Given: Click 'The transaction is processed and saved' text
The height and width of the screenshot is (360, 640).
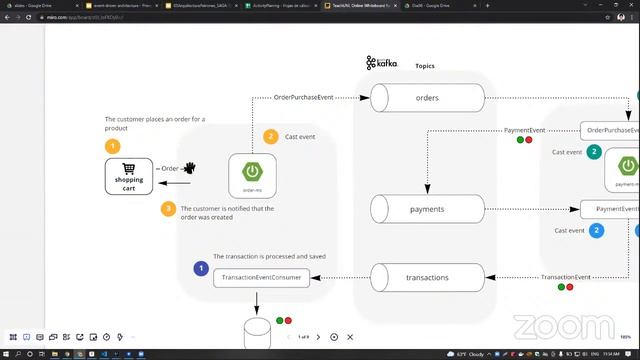Looking at the screenshot, I should coord(269,256).
